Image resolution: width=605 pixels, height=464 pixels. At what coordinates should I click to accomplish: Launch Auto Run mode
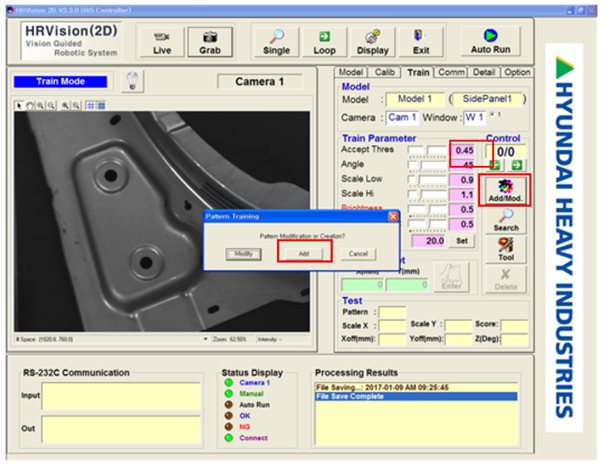[x=490, y=41]
